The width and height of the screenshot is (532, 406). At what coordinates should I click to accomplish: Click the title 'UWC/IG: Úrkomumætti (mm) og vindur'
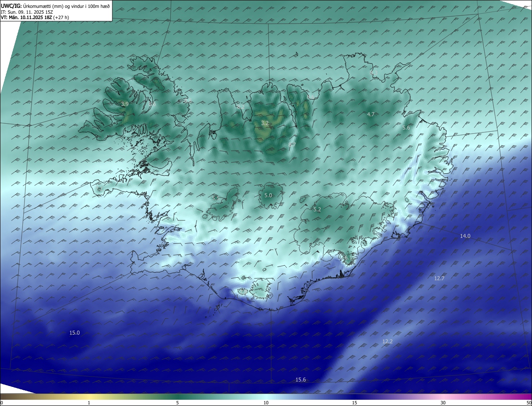(x=55, y=6)
